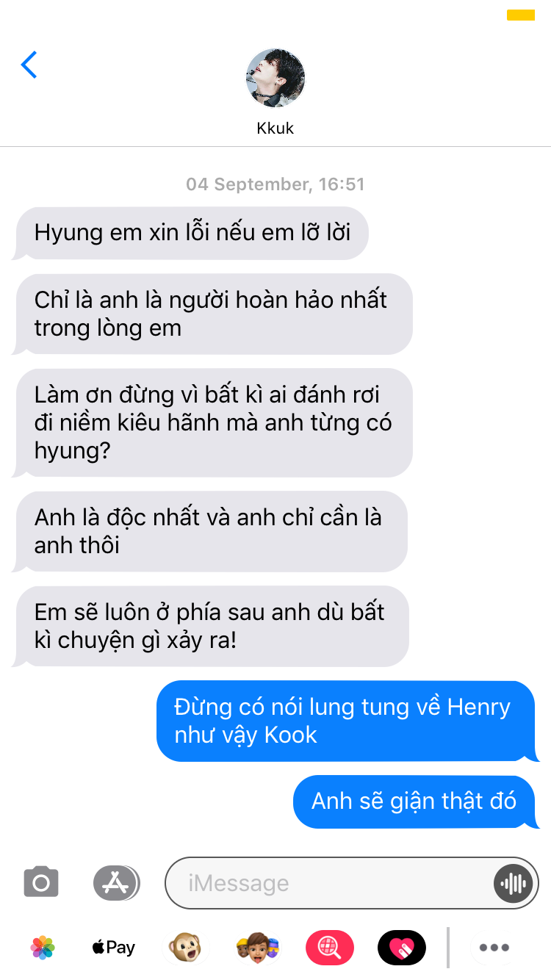This screenshot has width=551, height=980.
Task: Select the Apple Pay app
Action: tap(114, 948)
